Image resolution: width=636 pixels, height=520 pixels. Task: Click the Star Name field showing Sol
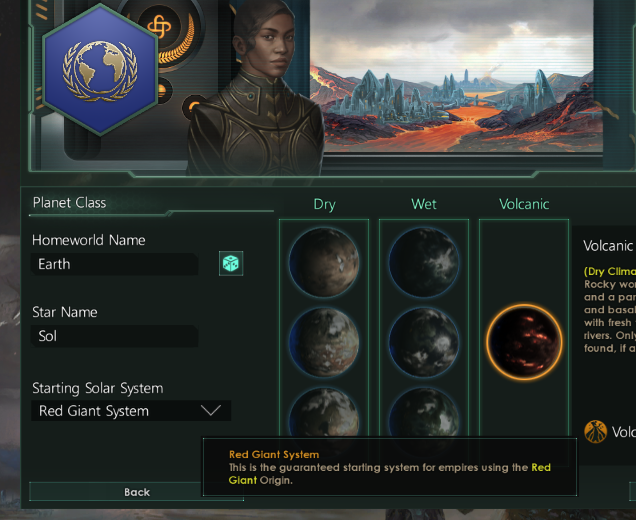[x=114, y=336]
